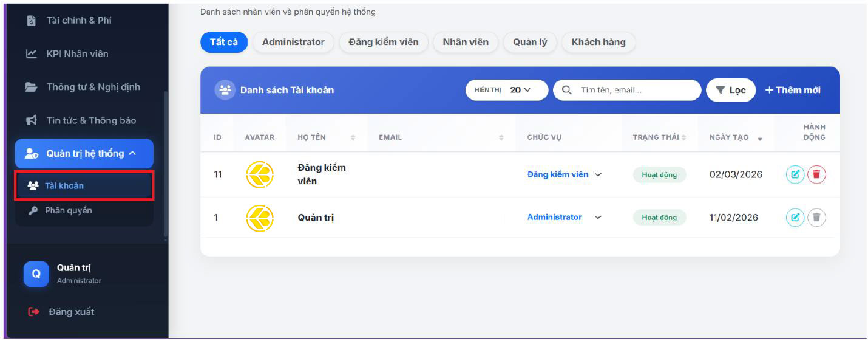Select the Khách hàng filter tab
The height and width of the screenshot is (341, 868).
598,42
